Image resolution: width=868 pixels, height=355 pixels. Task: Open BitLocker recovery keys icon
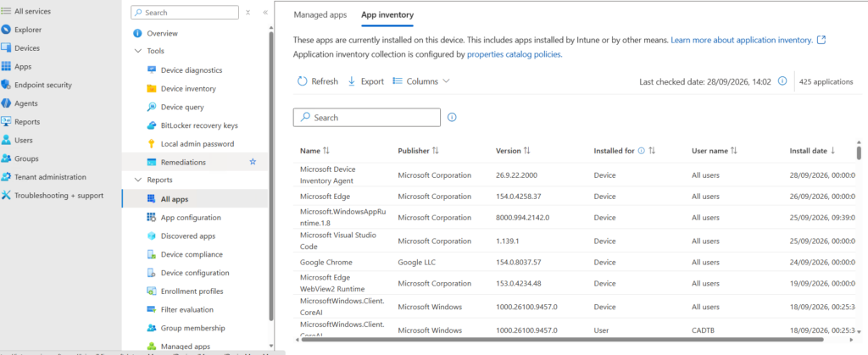click(x=151, y=125)
